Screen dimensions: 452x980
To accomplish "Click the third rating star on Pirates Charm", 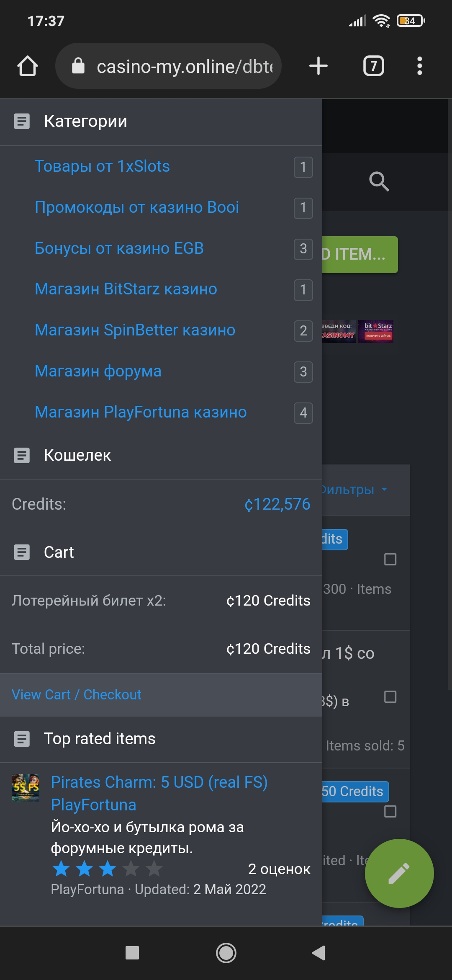I will coord(108,869).
